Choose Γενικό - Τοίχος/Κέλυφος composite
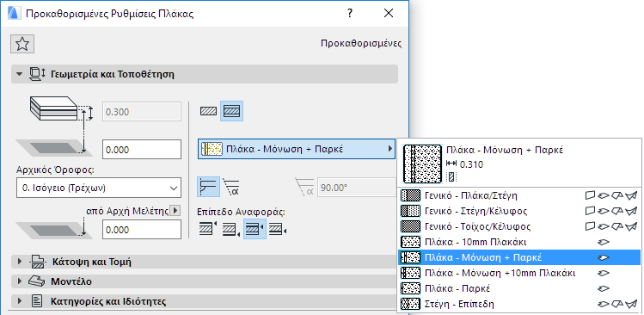 [x=519, y=226]
